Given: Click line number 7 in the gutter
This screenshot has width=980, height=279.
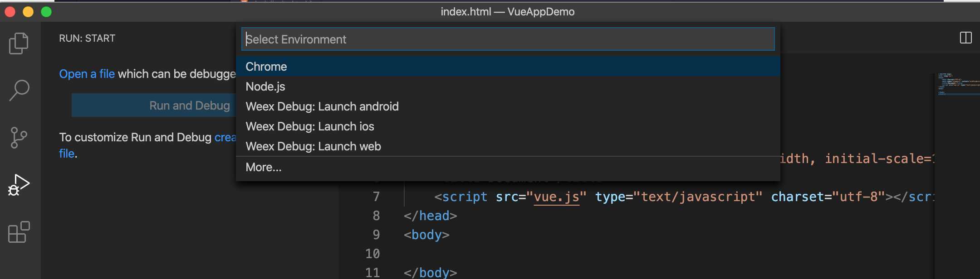Looking at the screenshot, I should point(376,197).
